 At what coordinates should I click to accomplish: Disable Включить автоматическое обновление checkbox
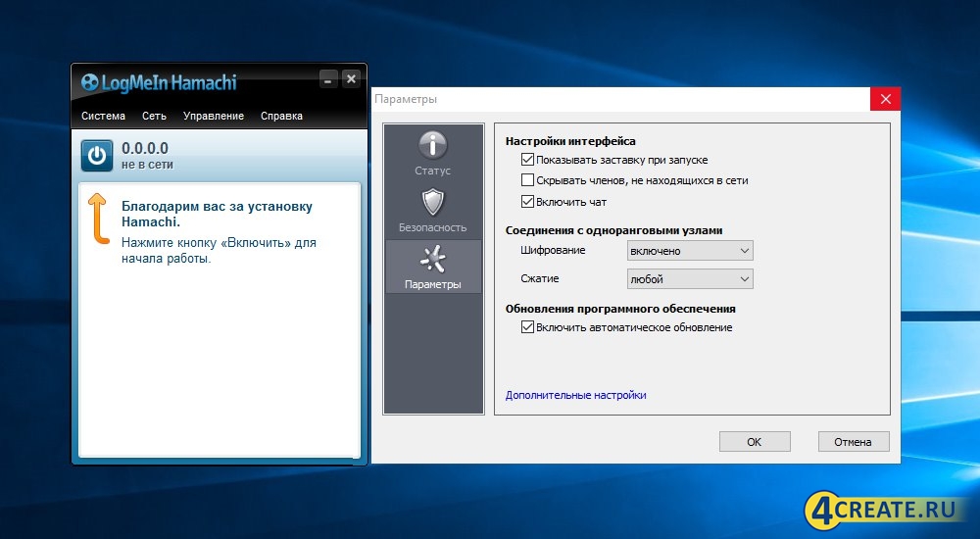(x=527, y=327)
